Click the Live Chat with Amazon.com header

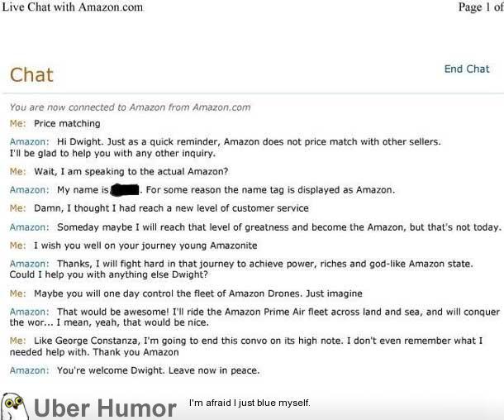point(72,7)
